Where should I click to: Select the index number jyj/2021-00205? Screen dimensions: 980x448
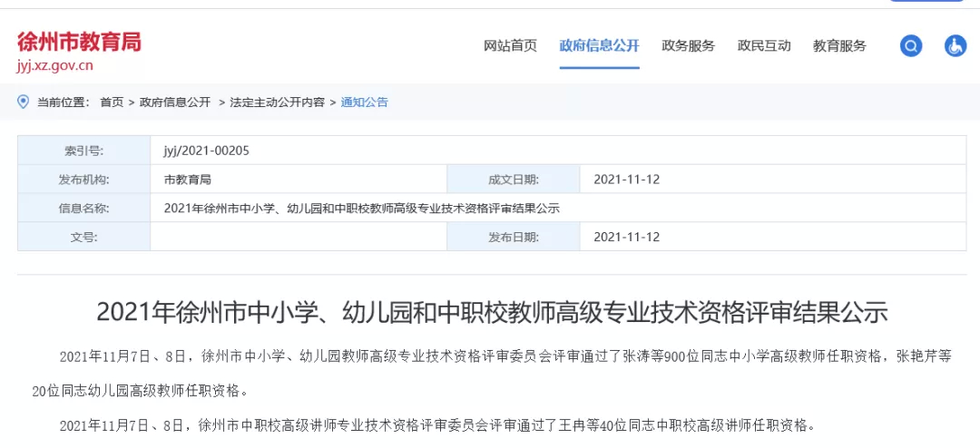click(x=206, y=151)
